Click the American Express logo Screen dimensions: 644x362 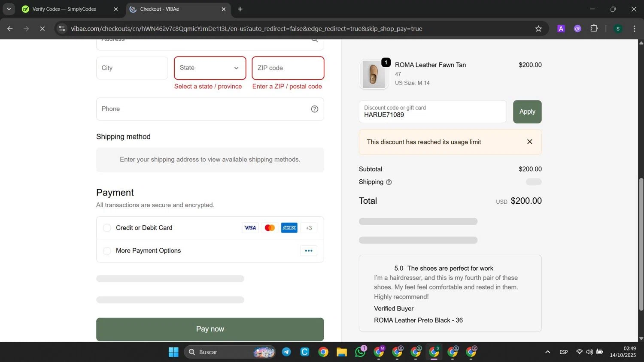[289, 228]
